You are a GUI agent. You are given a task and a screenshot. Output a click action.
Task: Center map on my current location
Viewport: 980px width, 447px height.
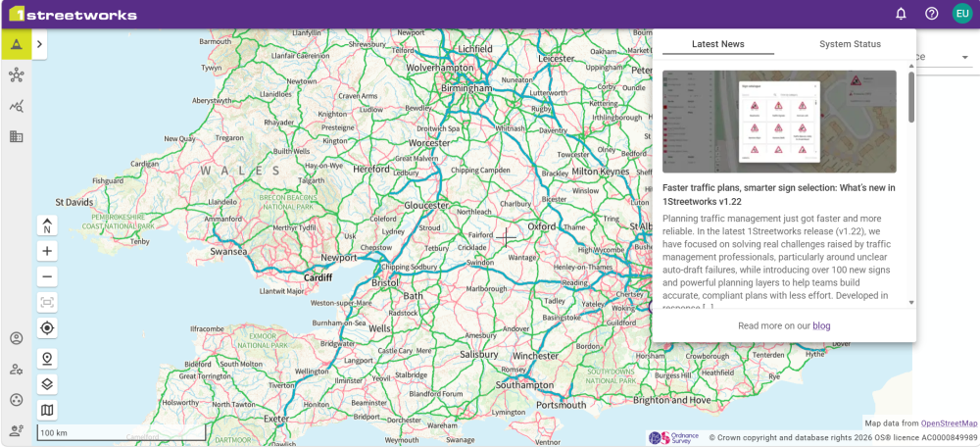[x=47, y=327]
